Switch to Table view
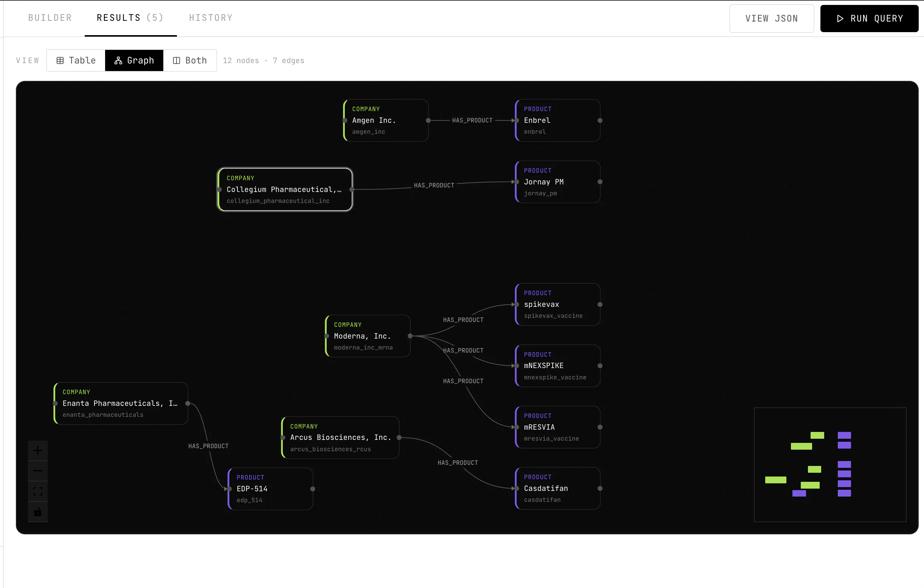The image size is (924, 588). [76, 60]
